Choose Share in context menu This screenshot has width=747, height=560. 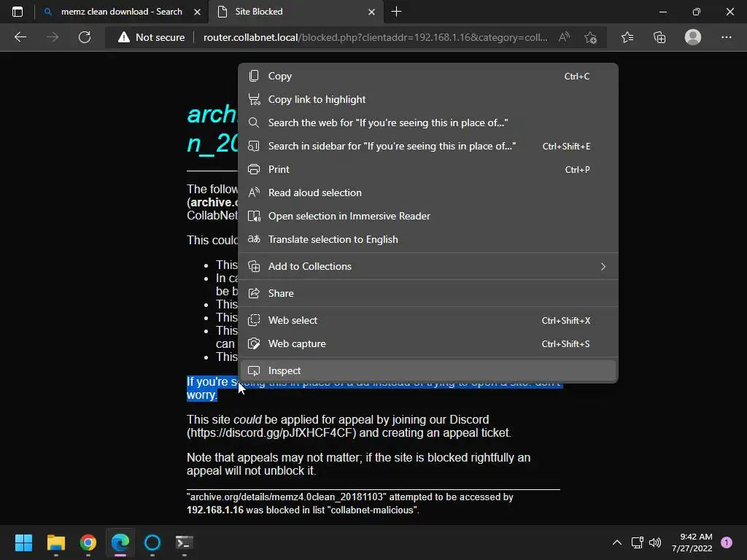(427, 293)
